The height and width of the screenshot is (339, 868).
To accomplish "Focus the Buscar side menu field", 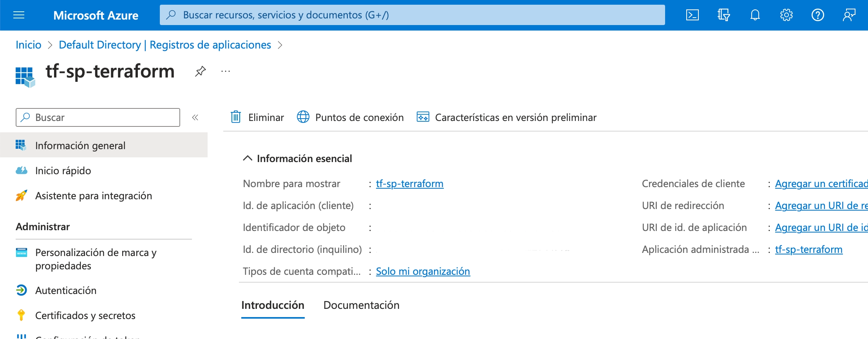I will 98,117.
